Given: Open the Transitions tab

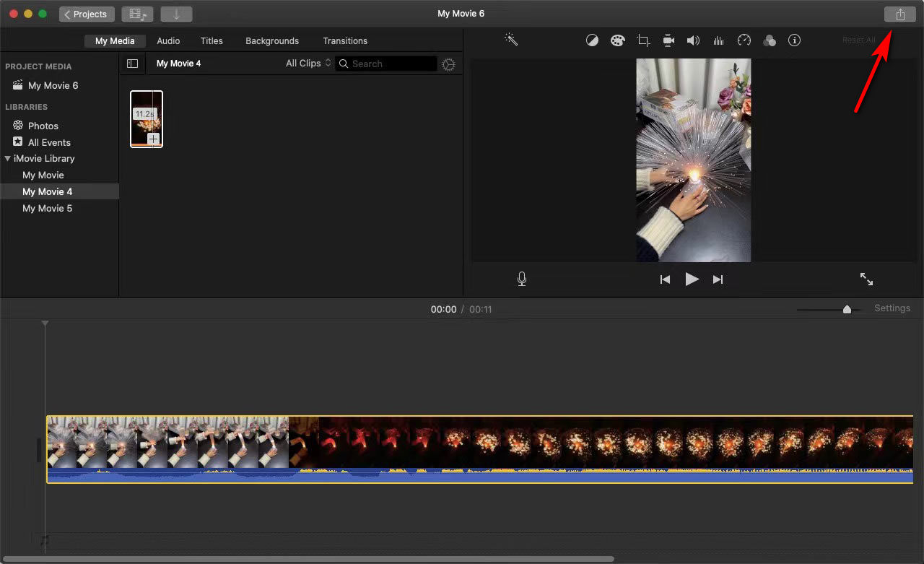Looking at the screenshot, I should (x=345, y=41).
